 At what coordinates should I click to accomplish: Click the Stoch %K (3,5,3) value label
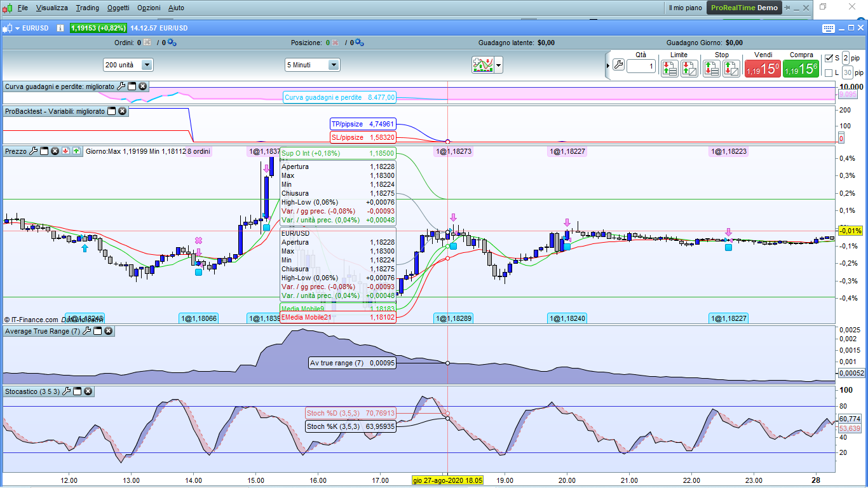(351, 426)
